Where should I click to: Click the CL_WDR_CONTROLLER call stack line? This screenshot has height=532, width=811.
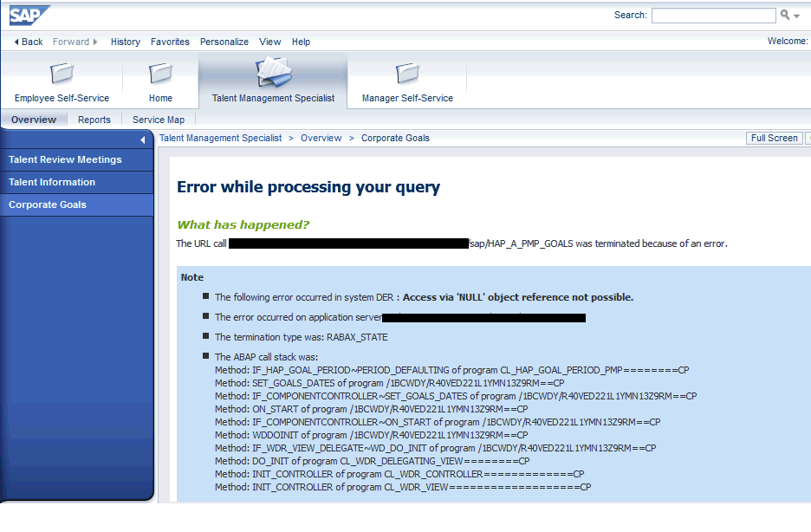point(399,474)
